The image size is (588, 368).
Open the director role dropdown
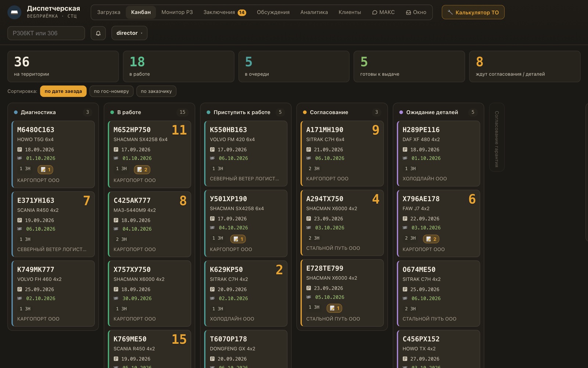[x=129, y=33]
